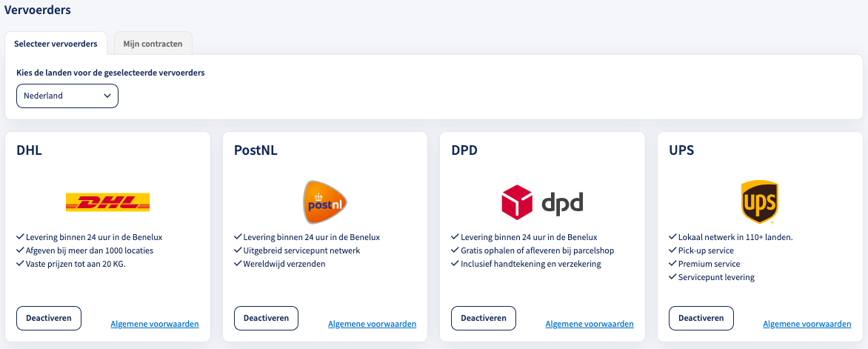Switch to the Mijn contracten tab

click(x=153, y=44)
